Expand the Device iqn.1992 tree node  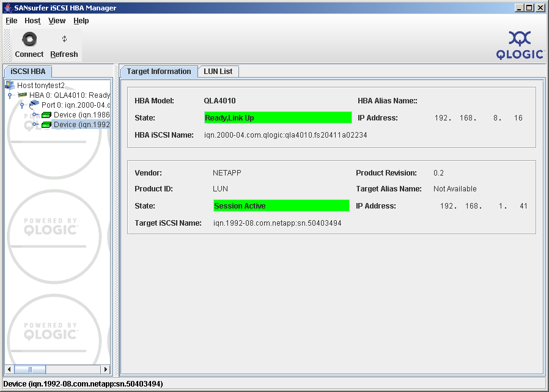coord(35,125)
